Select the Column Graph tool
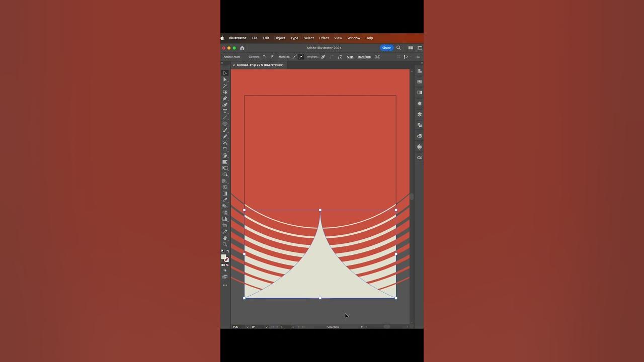The image size is (644, 362). [225, 219]
